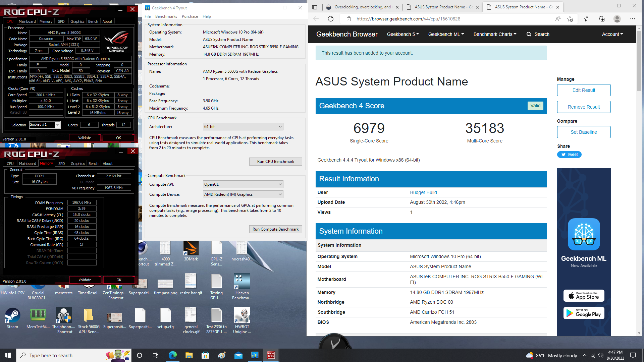Viewport: 644px width, 362px height.
Task: Open the notification center icon
Action: (633, 355)
